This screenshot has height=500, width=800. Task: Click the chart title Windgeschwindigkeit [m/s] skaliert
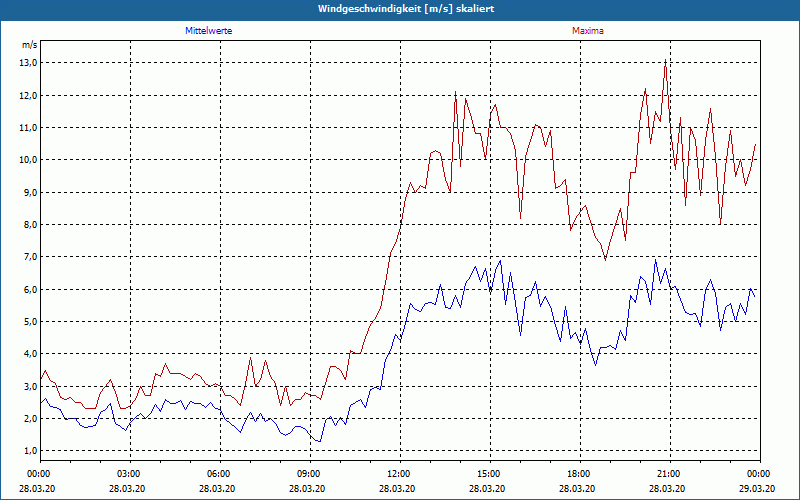point(406,9)
